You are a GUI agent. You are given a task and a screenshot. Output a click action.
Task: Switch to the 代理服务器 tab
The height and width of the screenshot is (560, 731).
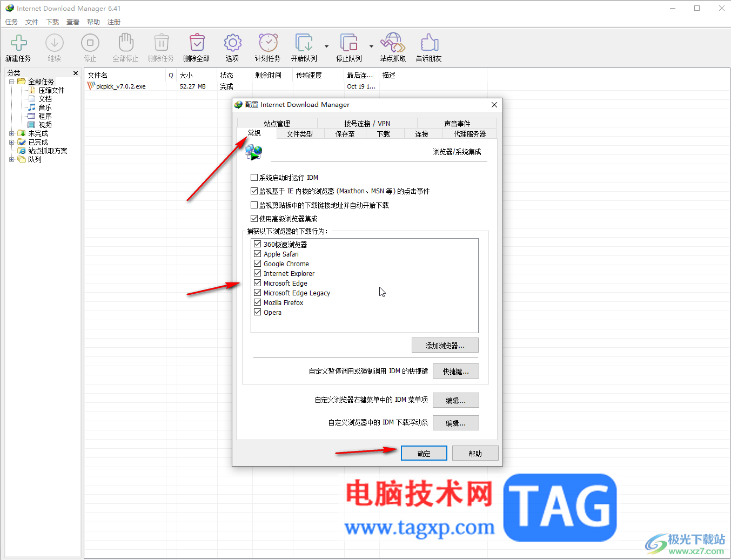(x=470, y=134)
